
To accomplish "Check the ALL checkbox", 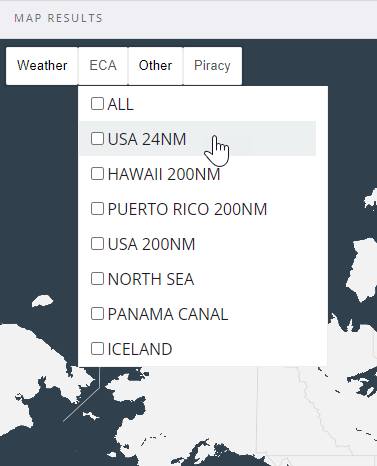I will (97, 104).
